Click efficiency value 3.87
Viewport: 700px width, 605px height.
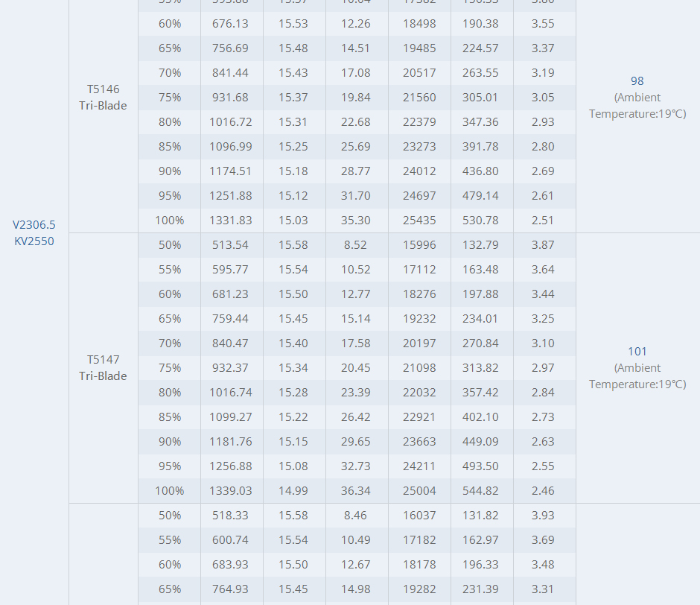pyautogui.click(x=543, y=245)
